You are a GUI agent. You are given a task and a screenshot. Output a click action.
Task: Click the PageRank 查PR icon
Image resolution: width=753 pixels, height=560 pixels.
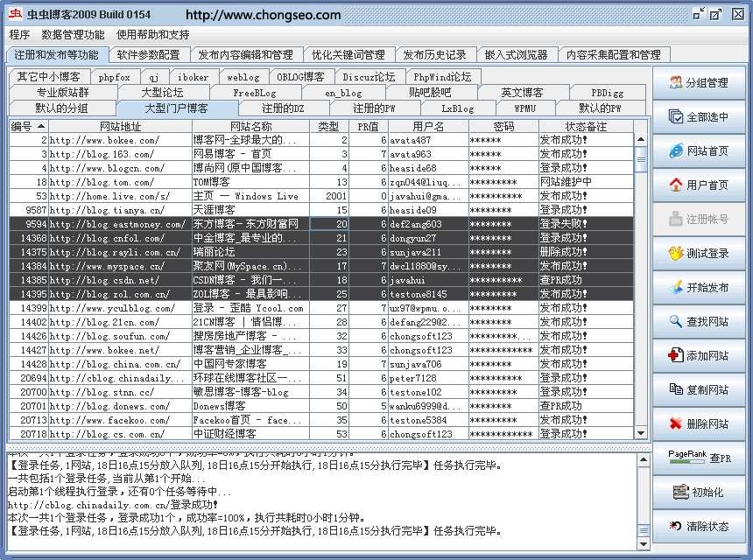click(x=686, y=457)
